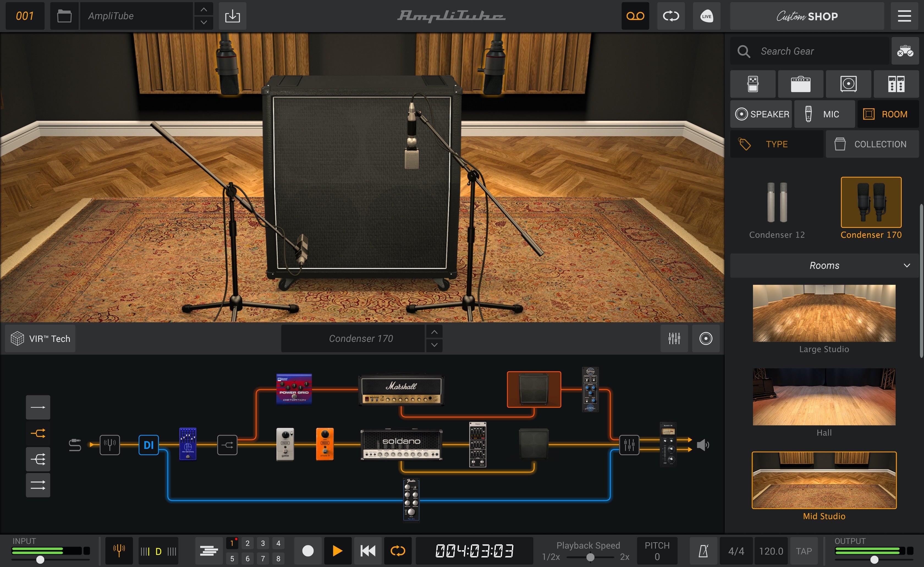924x567 pixels.
Task: Open the amplifiers gear category
Action: (x=801, y=84)
